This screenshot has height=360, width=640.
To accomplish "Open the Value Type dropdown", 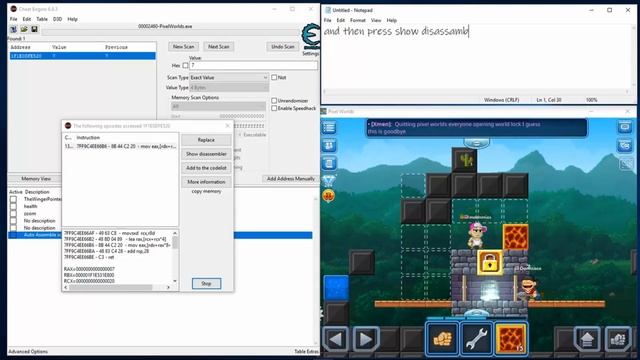I will pos(229,88).
